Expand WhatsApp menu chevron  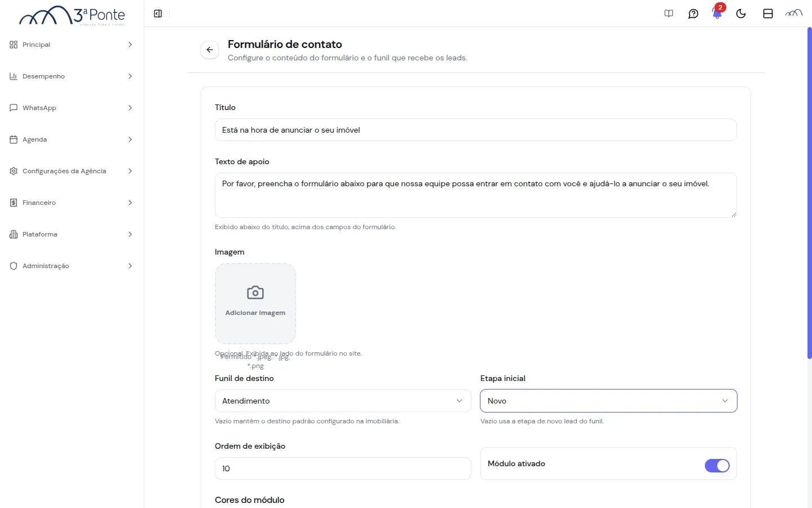coord(130,108)
